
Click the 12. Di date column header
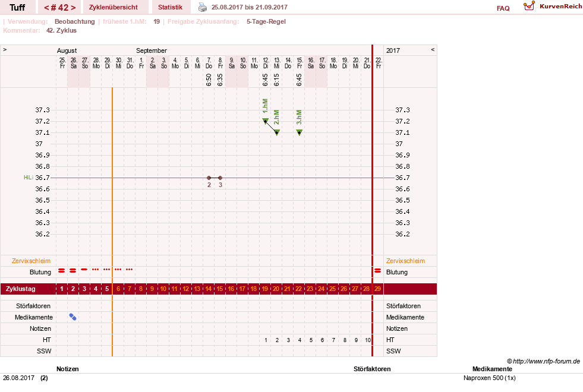[x=266, y=63]
